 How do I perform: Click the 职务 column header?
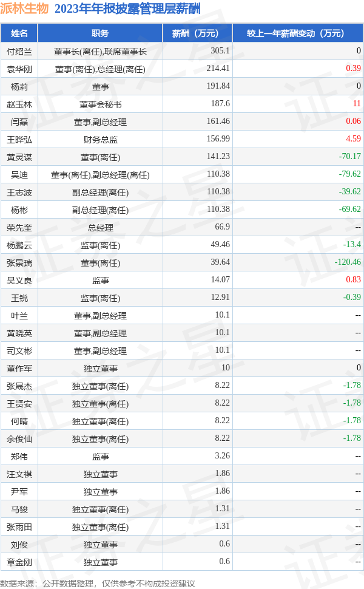100,33
